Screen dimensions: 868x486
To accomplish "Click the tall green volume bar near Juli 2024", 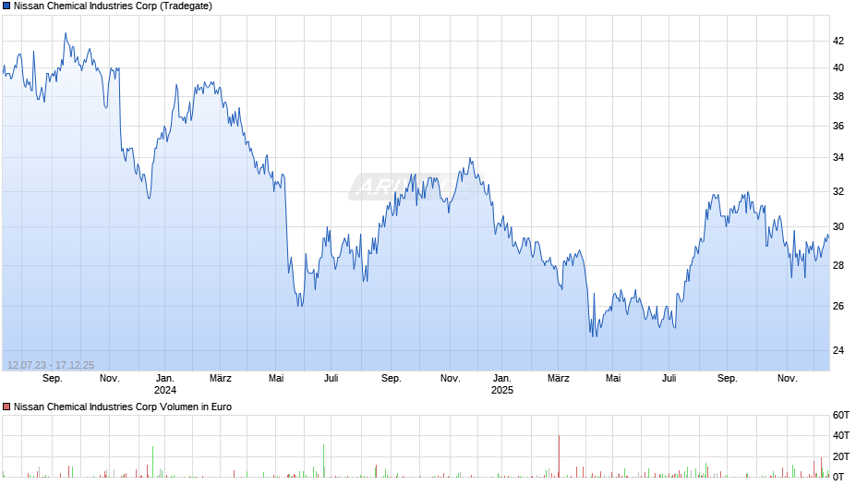I will pyautogui.click(x=324, y=460).
